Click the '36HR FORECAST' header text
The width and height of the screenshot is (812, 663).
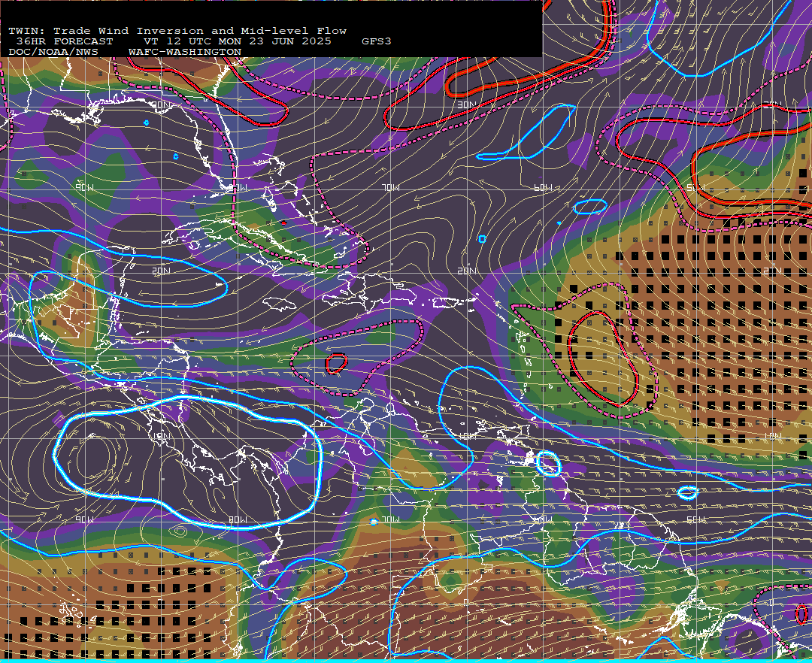64,41
